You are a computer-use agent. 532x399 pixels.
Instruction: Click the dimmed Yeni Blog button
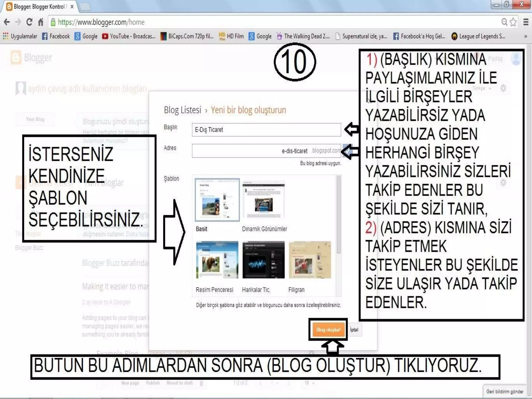(35, 119)
